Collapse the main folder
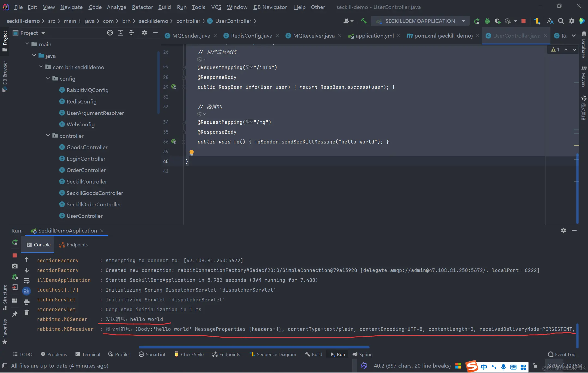This screenshot has width=588, height=373. pyautogui.click(x=27, y=44)
